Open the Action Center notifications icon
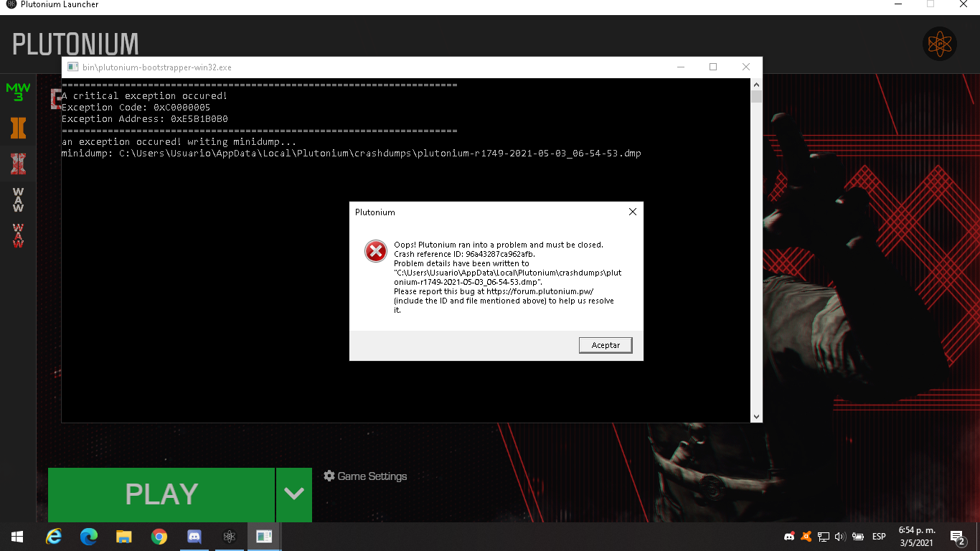 point(957,537)
